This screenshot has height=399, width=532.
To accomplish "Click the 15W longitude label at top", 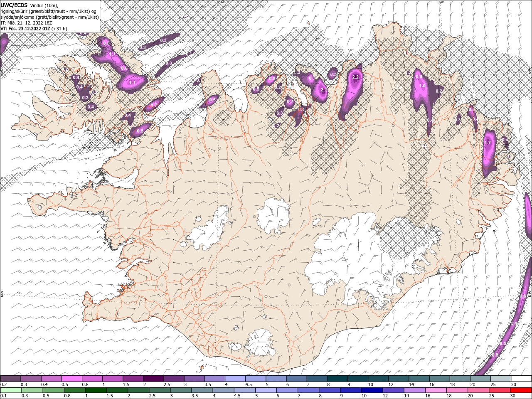I will click(x=440, y=2).
